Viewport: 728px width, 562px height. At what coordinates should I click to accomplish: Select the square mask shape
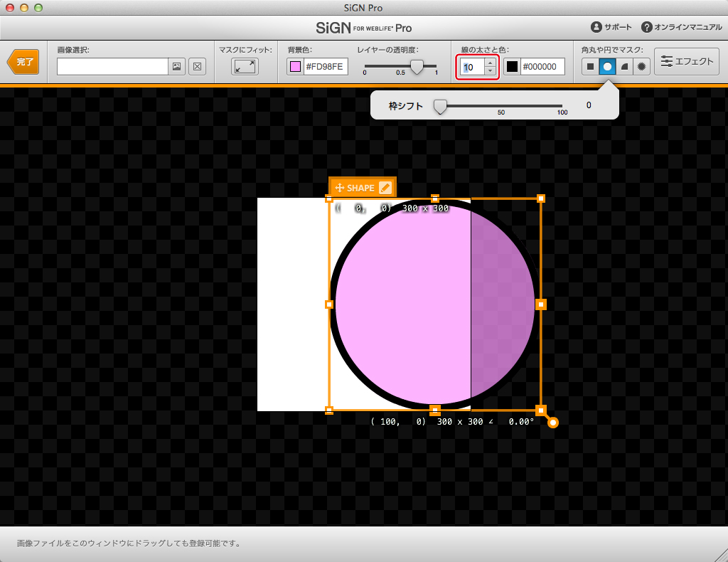click(x=590, y=66)
